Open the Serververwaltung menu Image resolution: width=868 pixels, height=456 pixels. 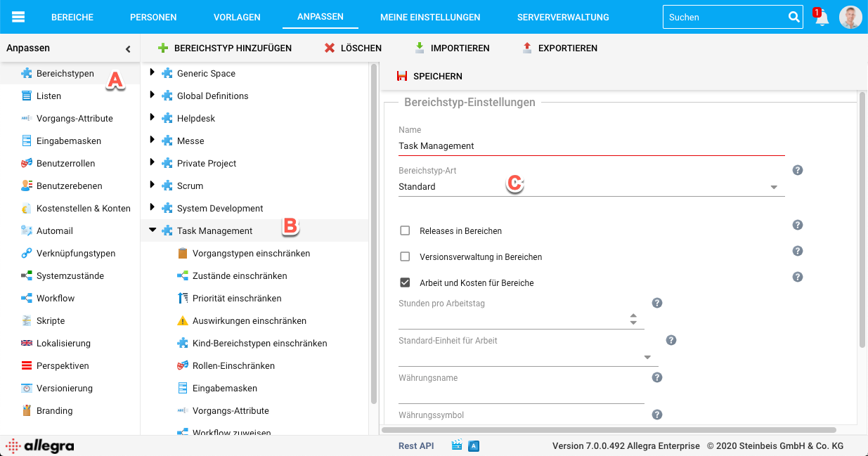point(562,17)
